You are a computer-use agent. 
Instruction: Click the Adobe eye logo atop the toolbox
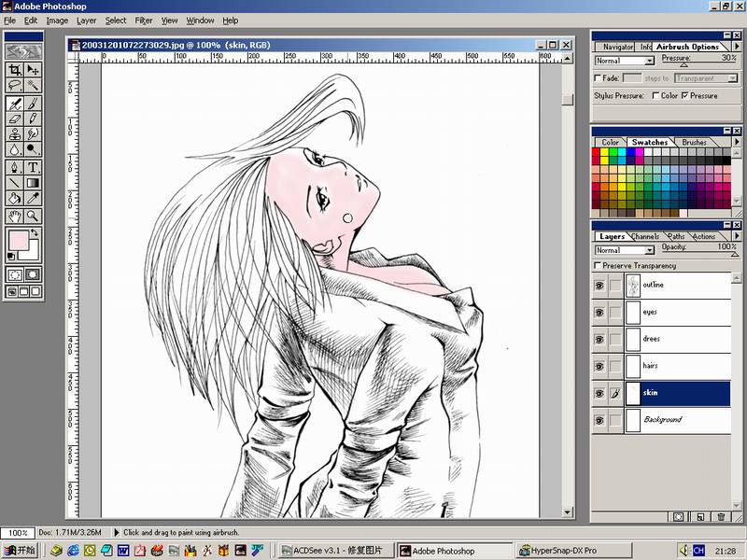[x=23, y=51]
